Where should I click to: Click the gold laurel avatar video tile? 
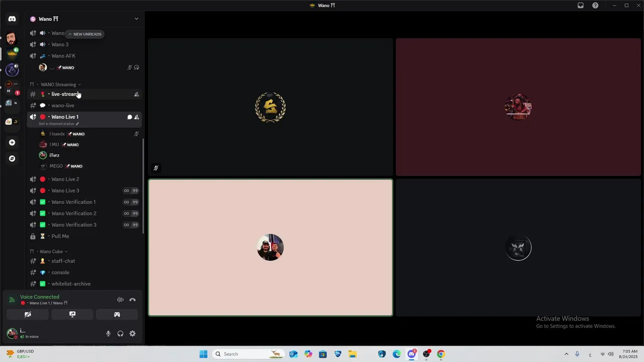tap(270, 107)
